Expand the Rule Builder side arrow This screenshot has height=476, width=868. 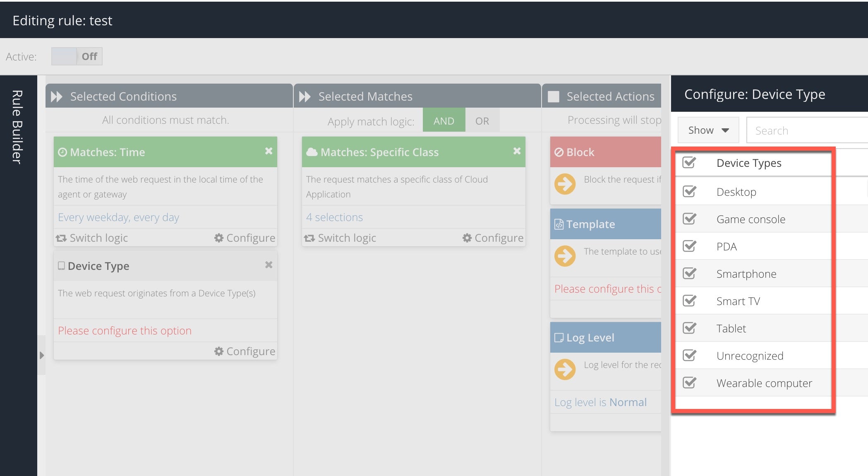pos(41,355)
